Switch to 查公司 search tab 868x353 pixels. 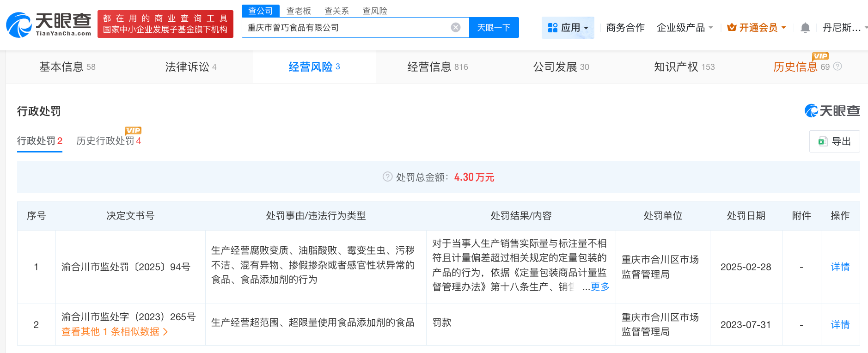tap(261, 11)
